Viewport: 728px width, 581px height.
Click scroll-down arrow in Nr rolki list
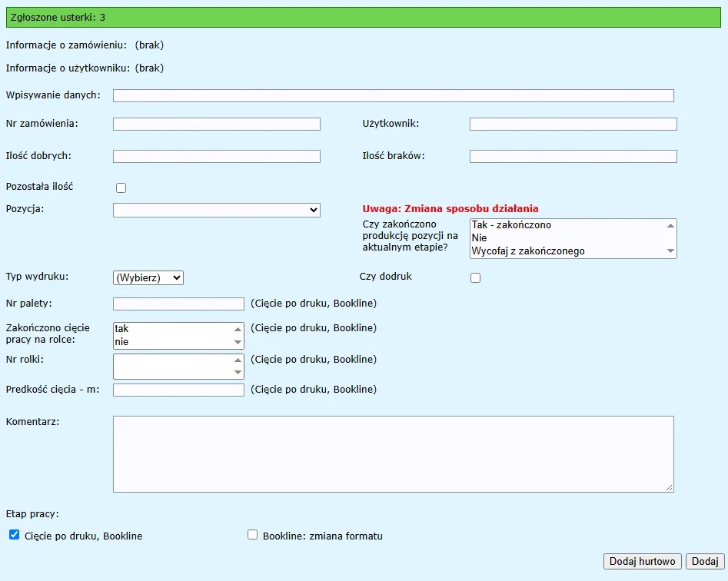click(238, 372)
